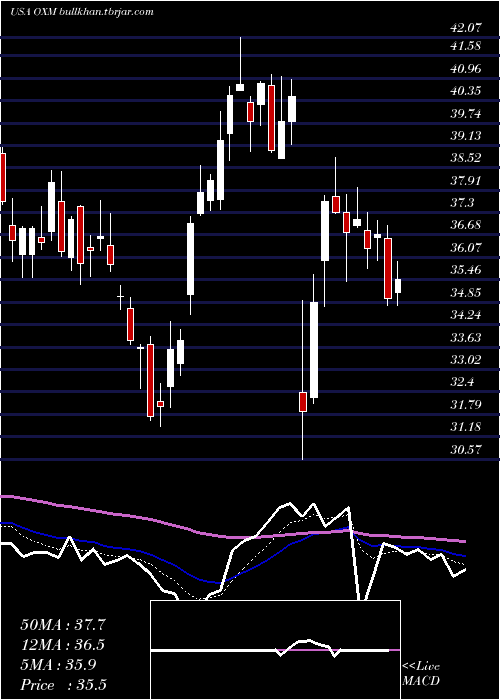Click the 35.46 price level label

[x=466, y=269]
